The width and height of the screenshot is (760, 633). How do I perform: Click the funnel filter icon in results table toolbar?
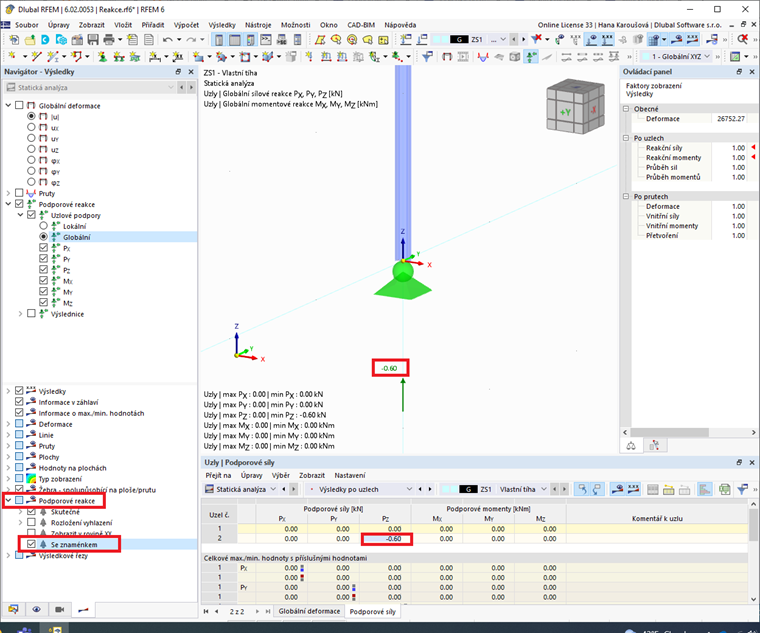coord(742,490)
